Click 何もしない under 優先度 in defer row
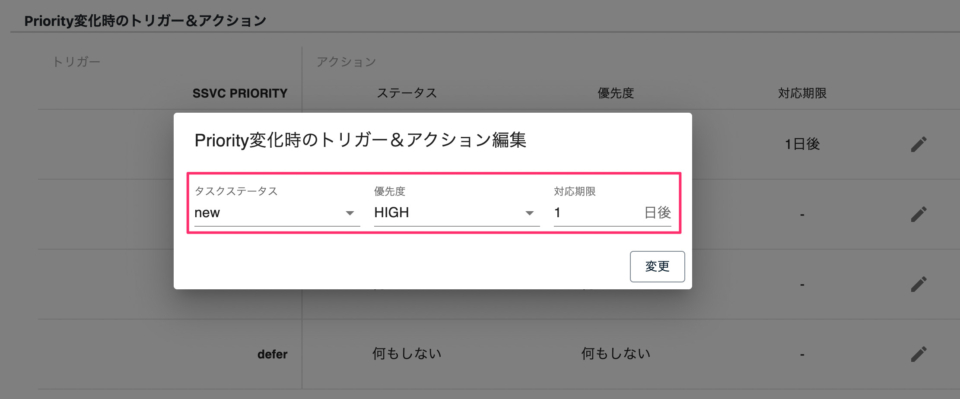Screen dimensions: 960x399 coord(616,353)
